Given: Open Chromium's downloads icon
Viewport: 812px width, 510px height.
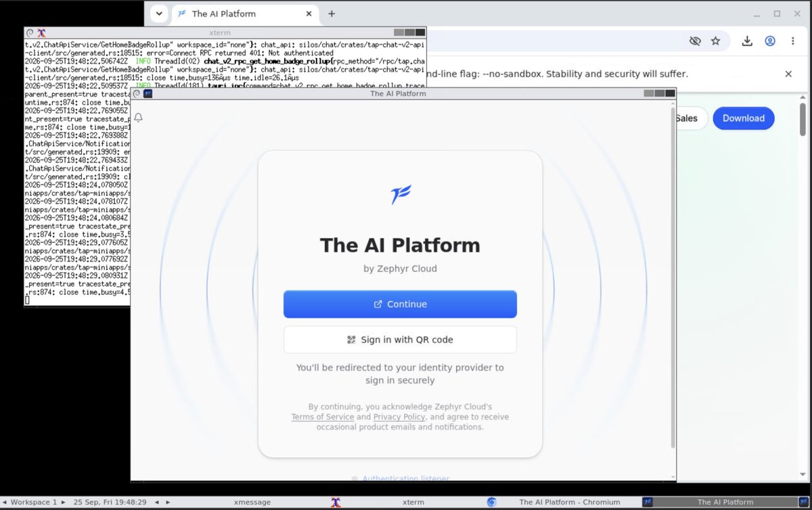Looking at the screenshot, I should tap(747, 41).
